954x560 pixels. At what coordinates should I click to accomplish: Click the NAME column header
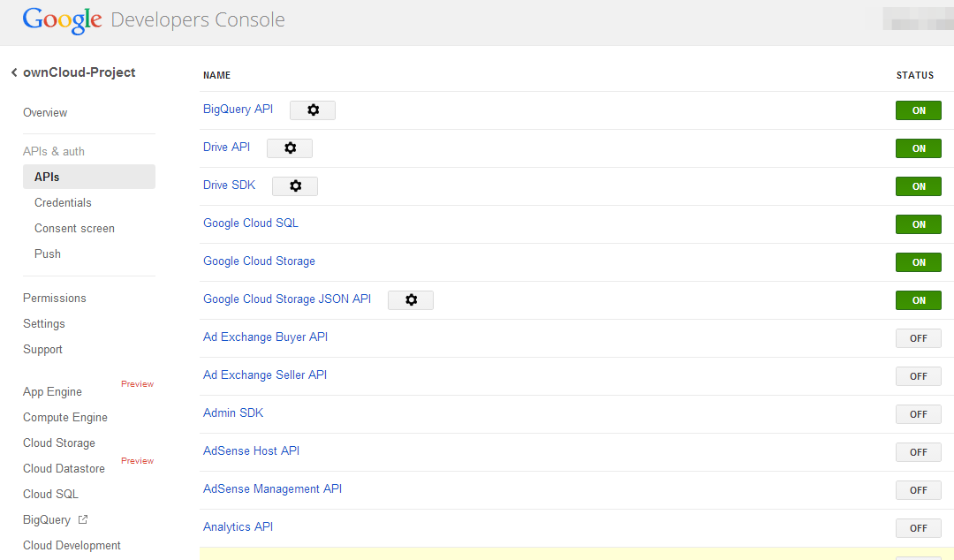[x=216, y=75]
